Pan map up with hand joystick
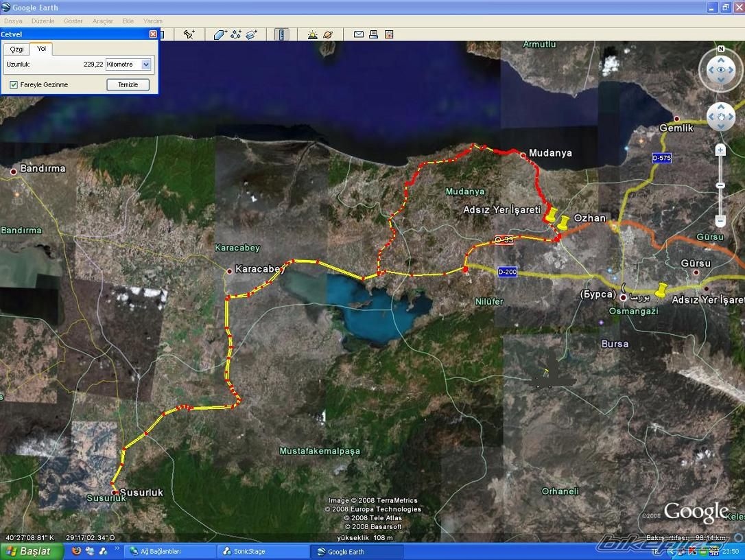Screen dimensions: 745x560 coord(721,107)
